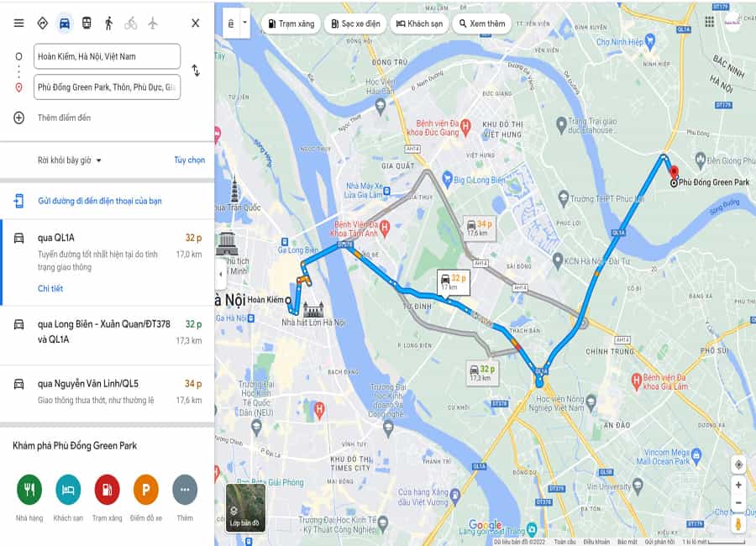Select the transit travel mode icon
The height and width of the screenshot is (546, 756).
pyautogui.click(x=87, y=24)
